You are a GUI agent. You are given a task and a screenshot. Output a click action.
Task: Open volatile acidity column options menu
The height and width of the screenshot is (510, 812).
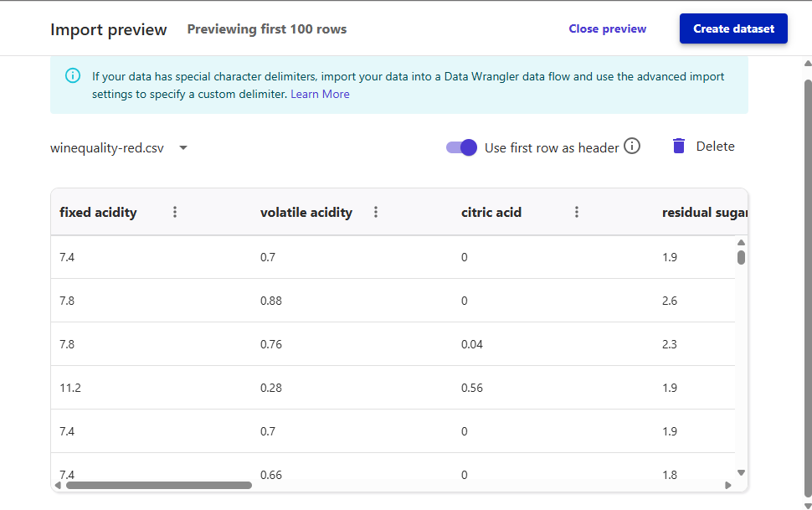(x=376, y=213)
